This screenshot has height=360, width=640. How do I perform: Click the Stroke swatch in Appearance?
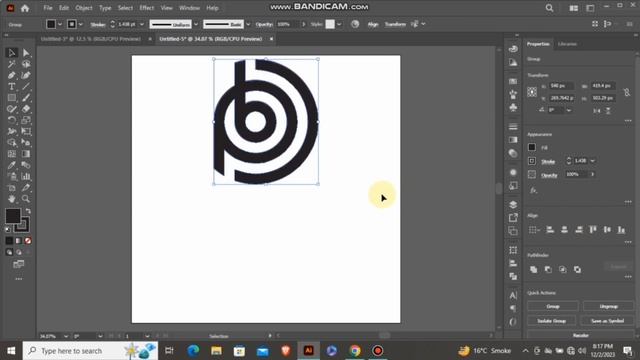click(532, 161)
